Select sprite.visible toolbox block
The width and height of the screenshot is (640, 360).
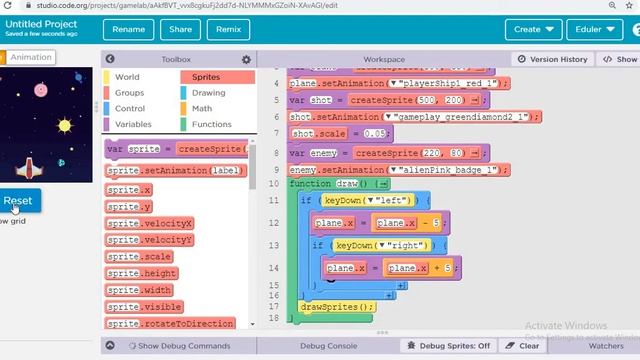point(144,307)
